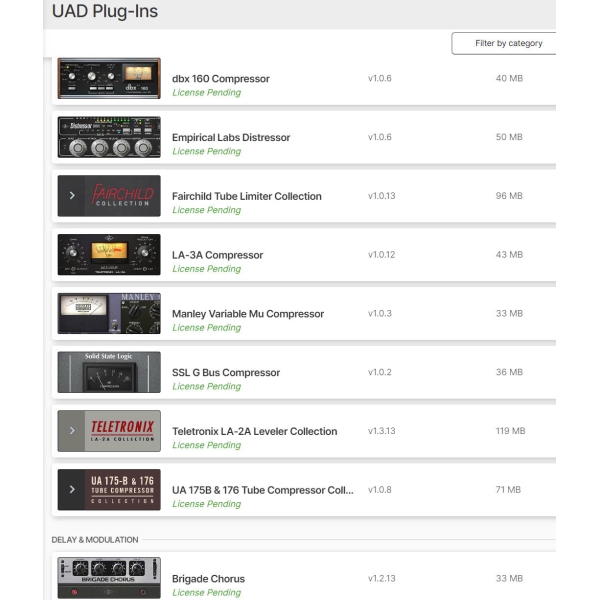The width and height of the screenshot is (600, 600).
Task: Click the 119 MB size of Teletronix
Action: (x=510, y=431)
